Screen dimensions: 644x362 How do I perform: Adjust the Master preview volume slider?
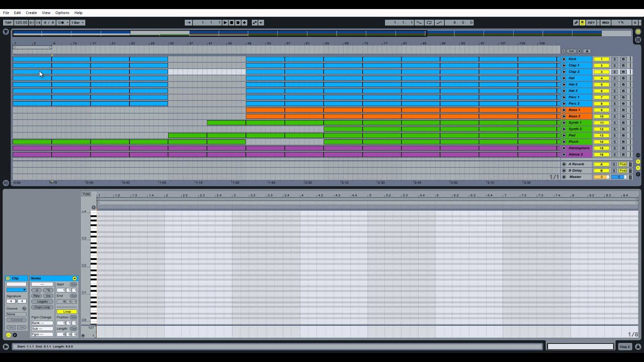pos(619,177)
